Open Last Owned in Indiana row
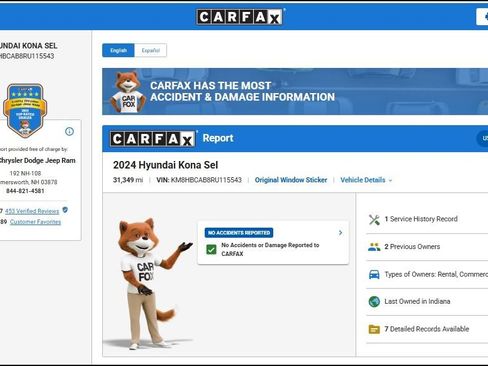This screenshot has width=488, height=366. coord(427,302)
